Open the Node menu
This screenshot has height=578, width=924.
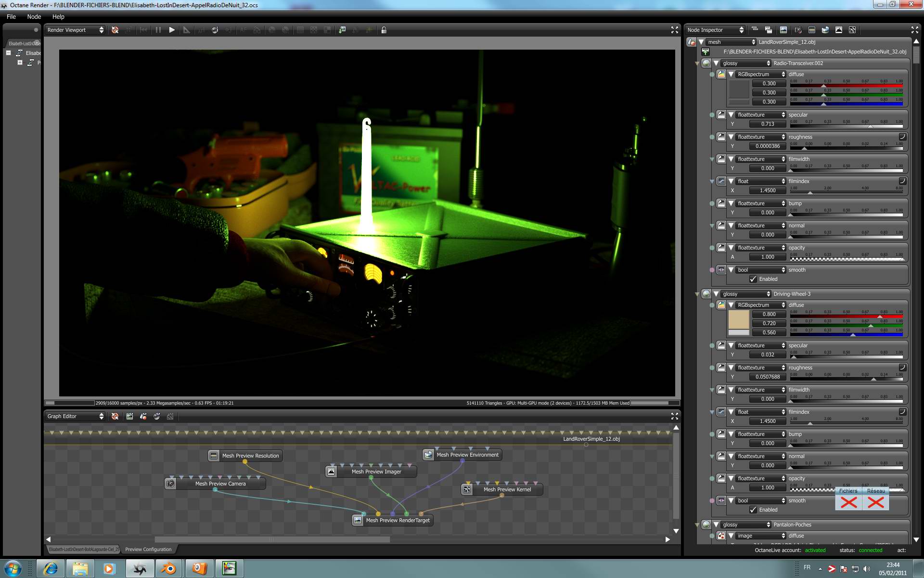(34, 16)
